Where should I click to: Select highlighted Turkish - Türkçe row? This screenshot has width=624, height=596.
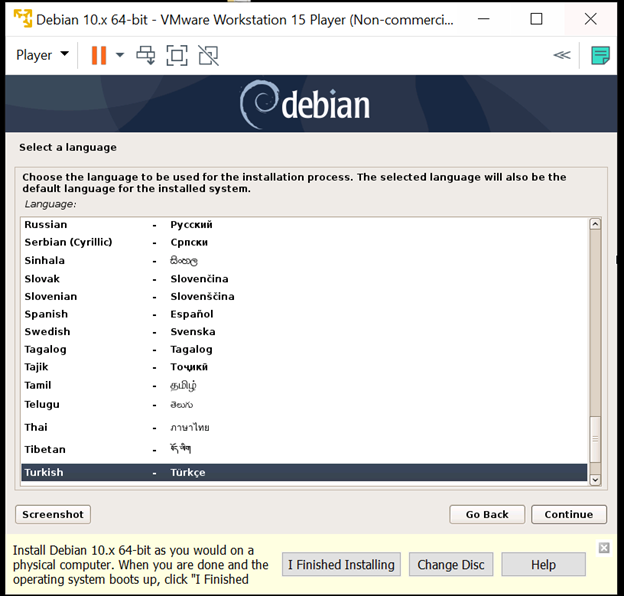304,472
